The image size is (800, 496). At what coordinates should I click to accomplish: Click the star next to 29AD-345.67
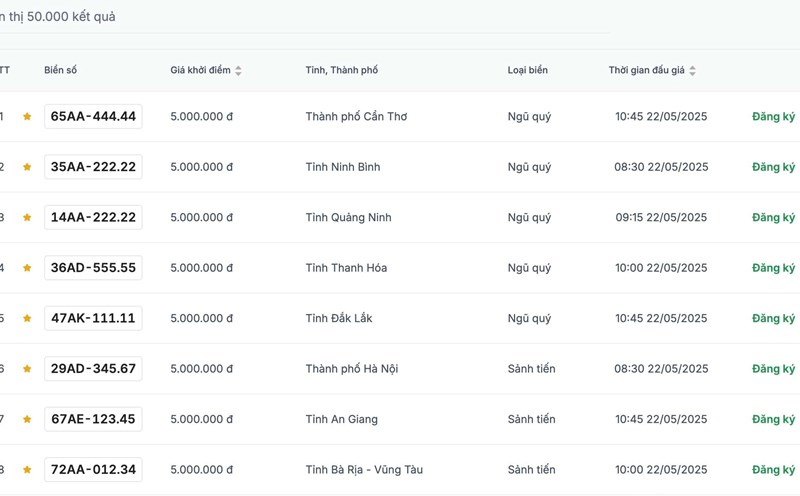[27, 369]
